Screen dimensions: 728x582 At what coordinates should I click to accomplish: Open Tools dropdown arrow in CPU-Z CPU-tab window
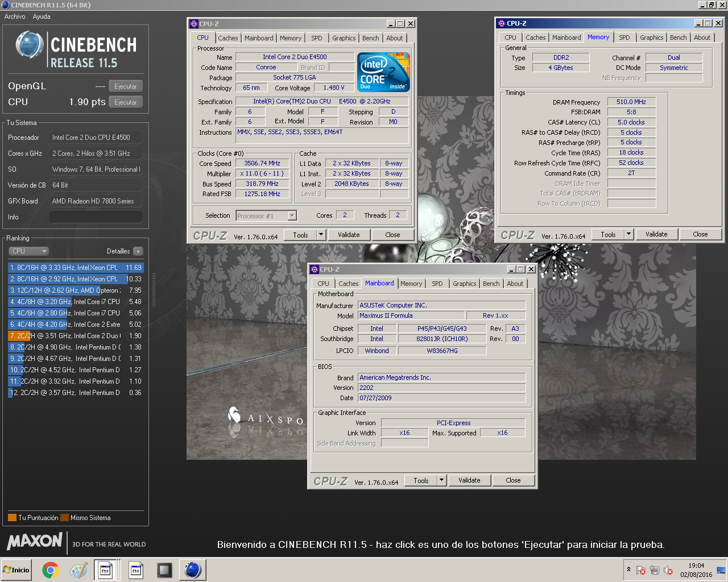[x=321, y=235]
